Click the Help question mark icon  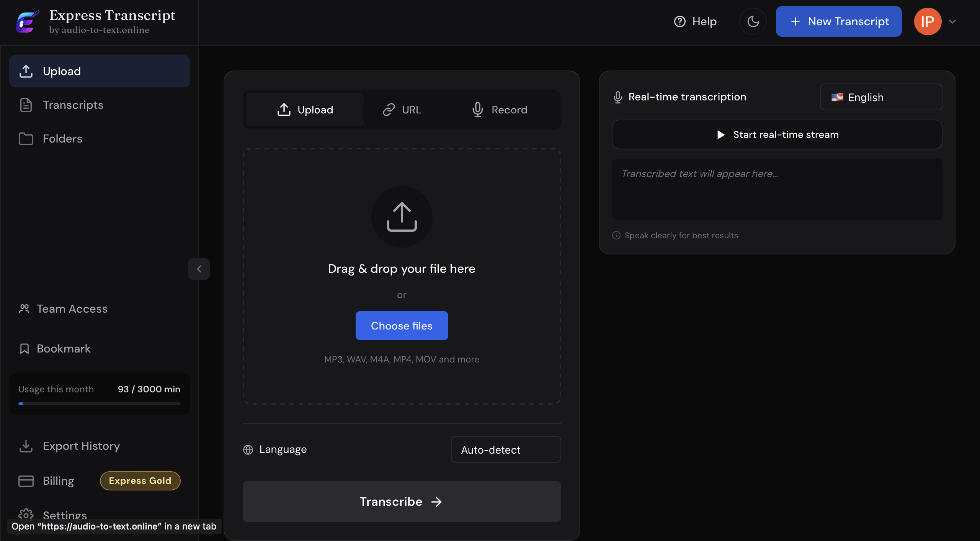point(680,21)
